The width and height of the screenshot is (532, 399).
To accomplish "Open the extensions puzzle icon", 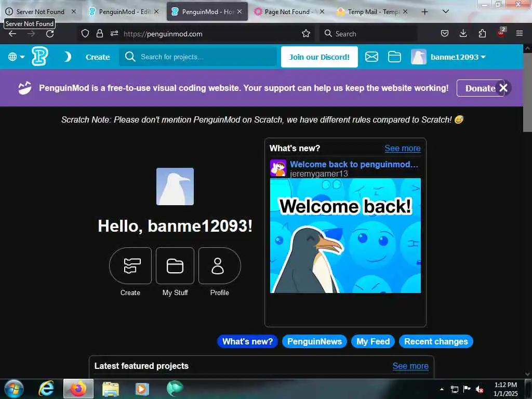I will [x=482, y=34].
